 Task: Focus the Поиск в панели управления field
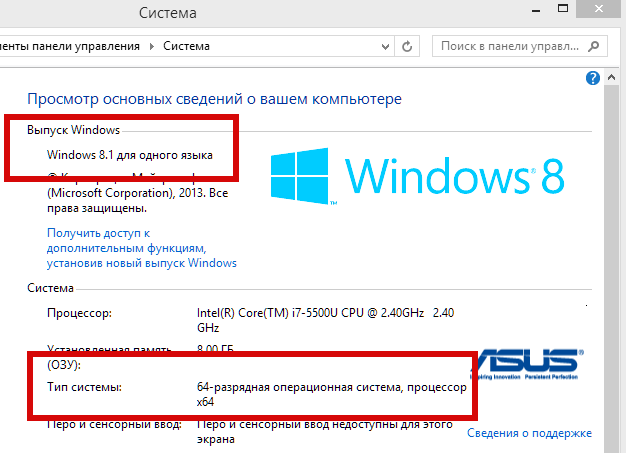click(x=520, y=46)
